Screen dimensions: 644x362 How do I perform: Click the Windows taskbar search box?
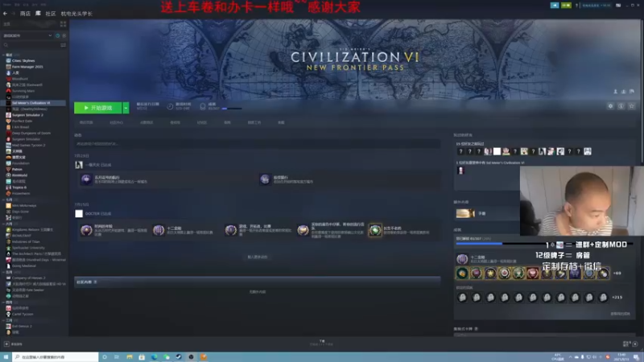pos(56,357)
